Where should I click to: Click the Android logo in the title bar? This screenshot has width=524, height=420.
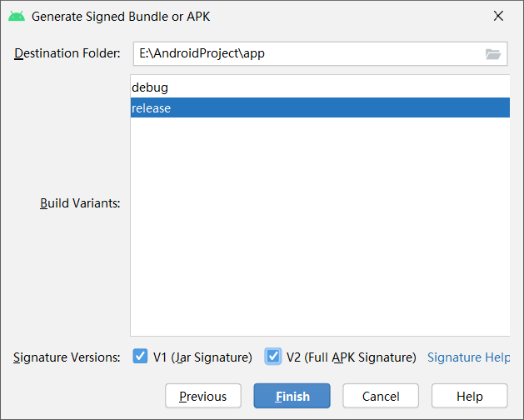point(17,16)
